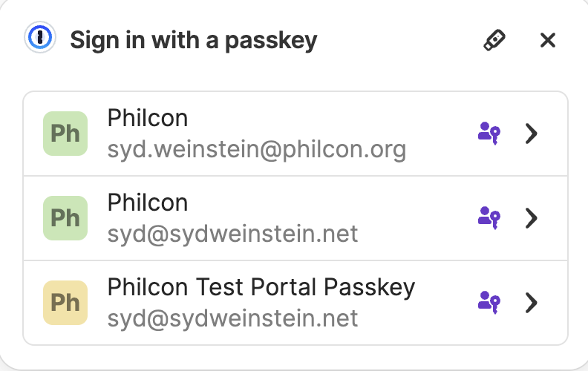Select Philcon Test Portal Passkey title
This screenshot has width=588, height=371.
(261, 287)
